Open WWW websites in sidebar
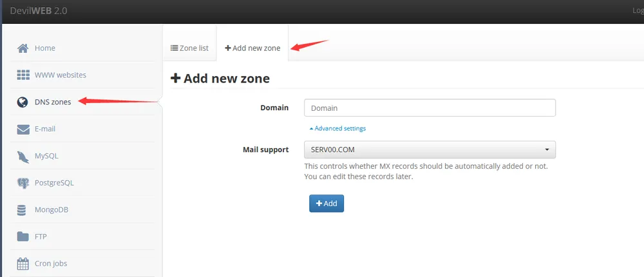Viewport: 644px width, 277px height. tap(60, 75)
